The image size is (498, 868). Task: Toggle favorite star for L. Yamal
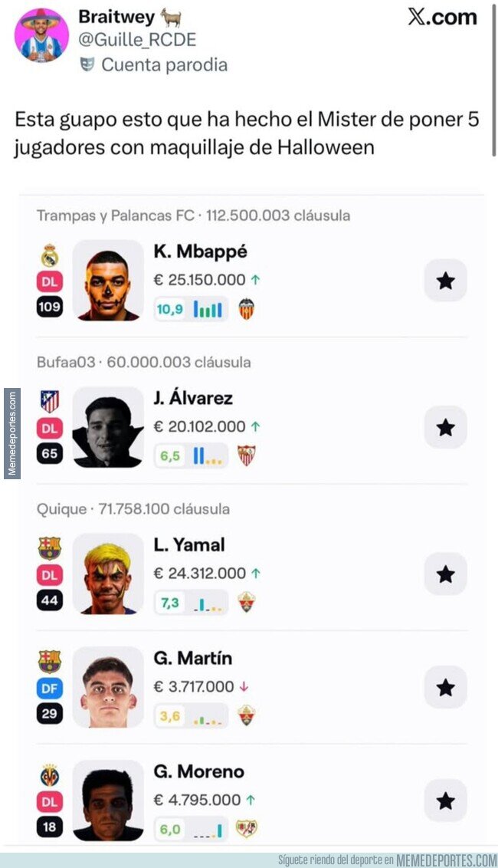(x=445, y=574)
